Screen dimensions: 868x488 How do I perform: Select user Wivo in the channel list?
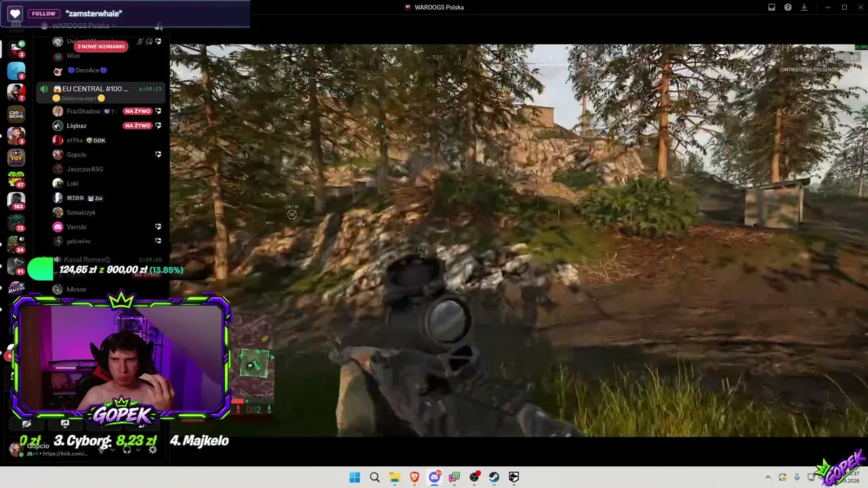point(73,56)
